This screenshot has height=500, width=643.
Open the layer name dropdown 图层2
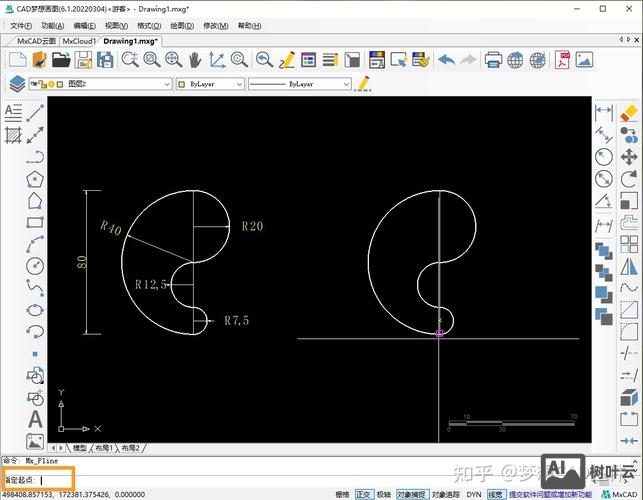[118, 85]
